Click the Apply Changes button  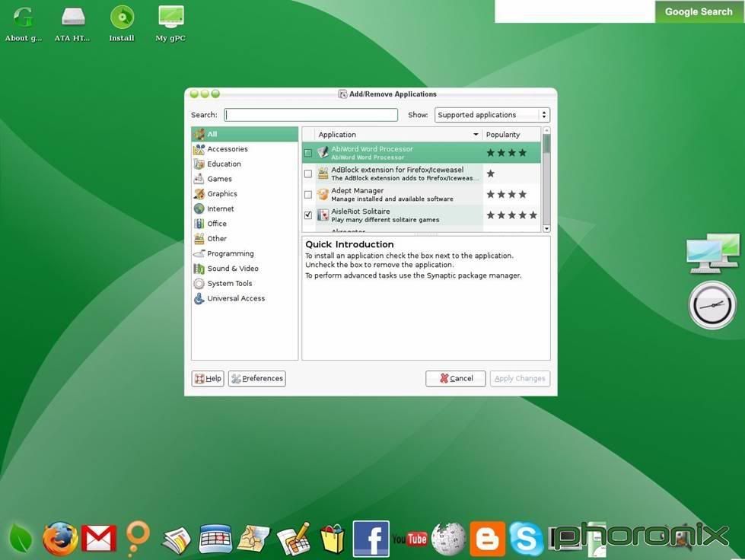click(x=520, y=379)
